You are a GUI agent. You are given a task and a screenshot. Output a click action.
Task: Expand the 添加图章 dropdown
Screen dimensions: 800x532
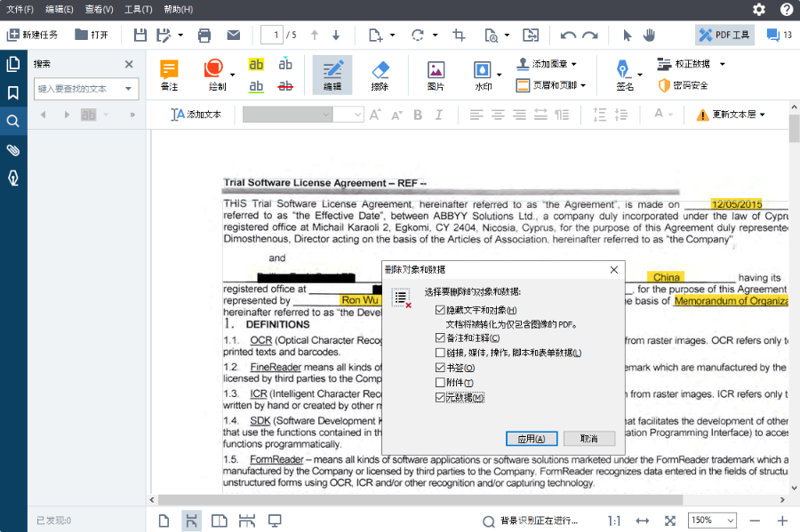point(574,64)
